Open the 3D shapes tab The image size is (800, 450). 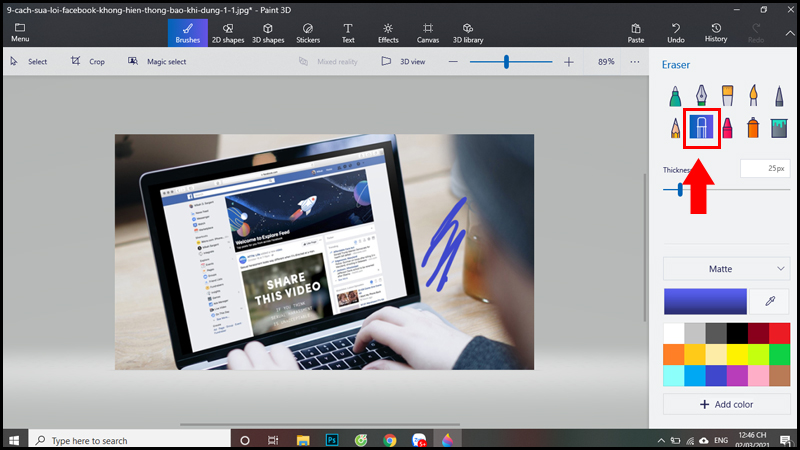point(268,33)
